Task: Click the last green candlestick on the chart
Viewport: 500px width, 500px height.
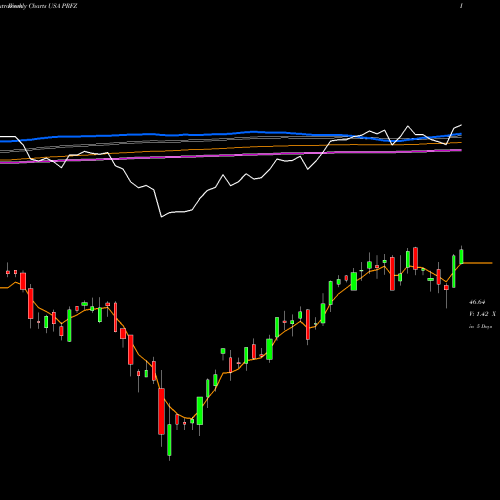Action: click(x=461, y=256)
